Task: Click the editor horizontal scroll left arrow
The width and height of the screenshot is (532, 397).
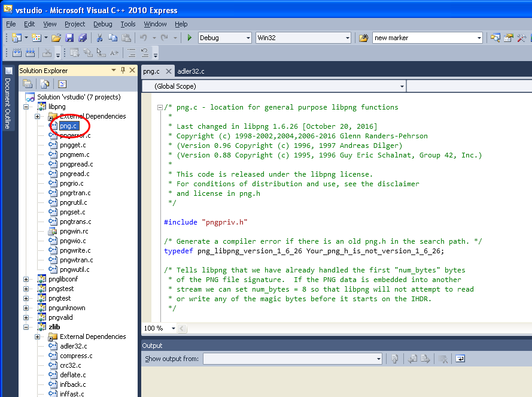Action: [x=182, y=328]
